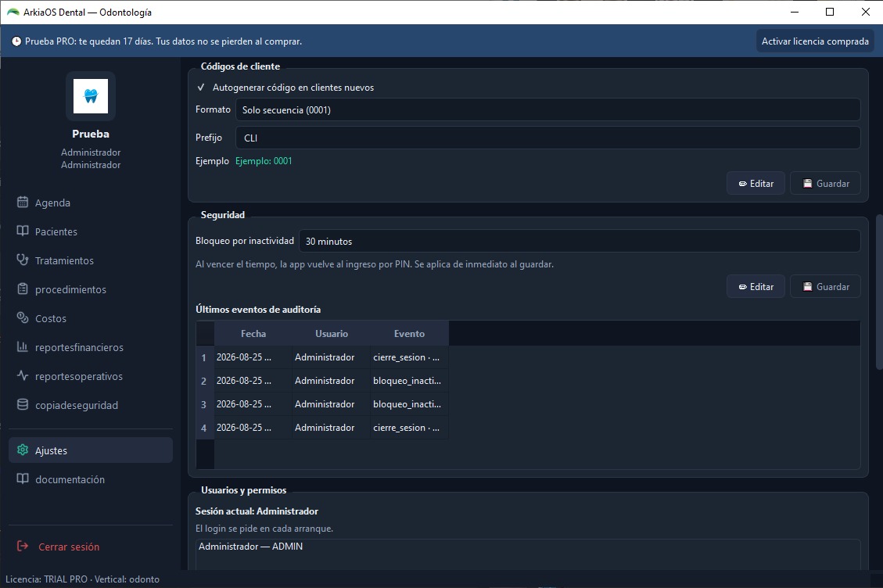Click Editar in Seguridad section
This screenshot has width=883, height=588.
[756, 286]
